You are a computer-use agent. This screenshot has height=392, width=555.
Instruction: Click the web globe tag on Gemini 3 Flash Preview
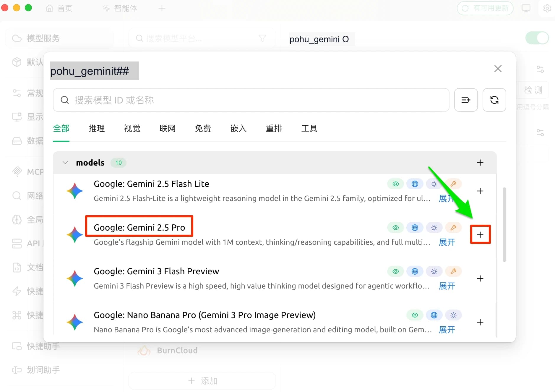pos(415,271)
